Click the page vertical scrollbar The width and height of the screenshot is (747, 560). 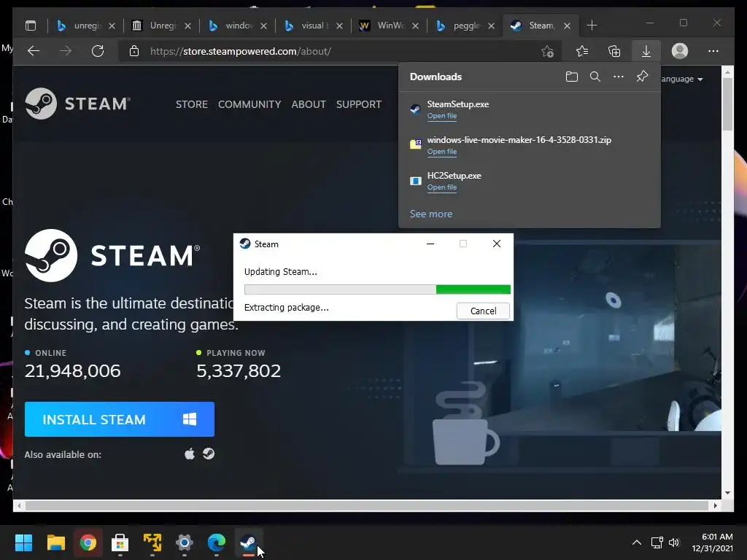tap(727, 281)
